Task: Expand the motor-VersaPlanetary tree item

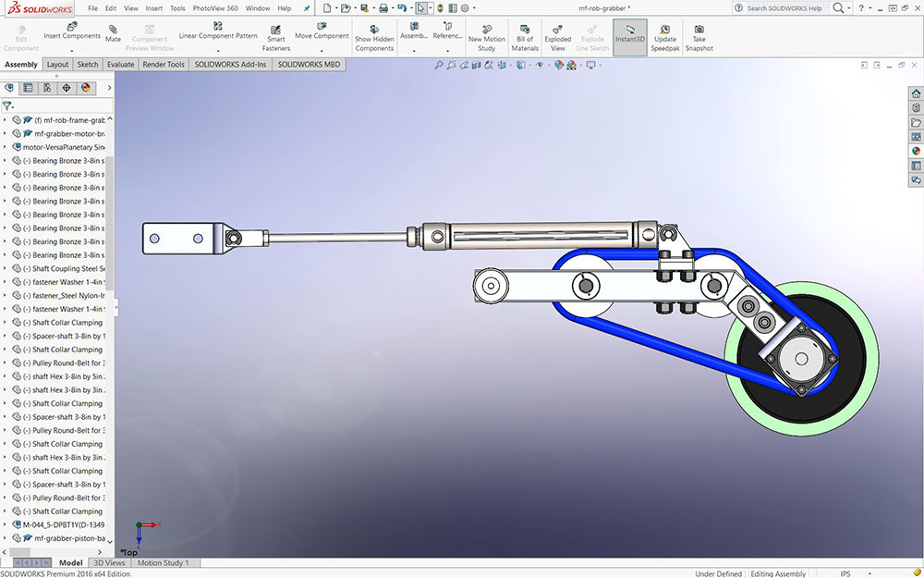Action: coord(6,147)
